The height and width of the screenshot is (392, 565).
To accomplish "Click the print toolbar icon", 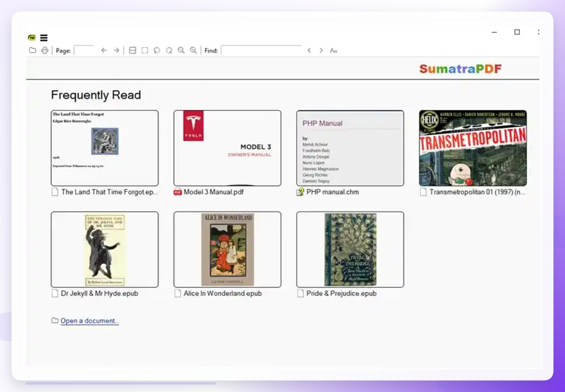I will [x=45, y=50].
